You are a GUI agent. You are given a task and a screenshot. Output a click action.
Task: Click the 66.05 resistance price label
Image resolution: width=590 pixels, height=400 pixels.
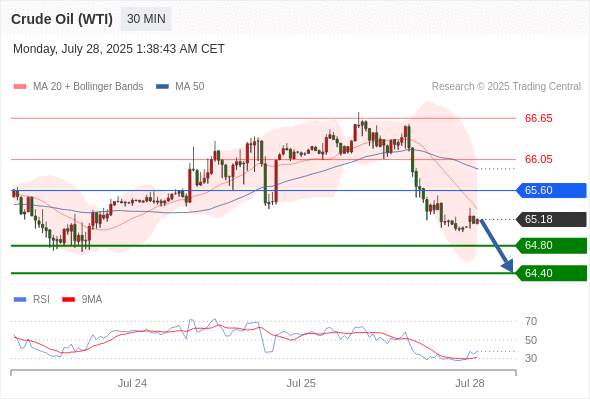point(538,159)
